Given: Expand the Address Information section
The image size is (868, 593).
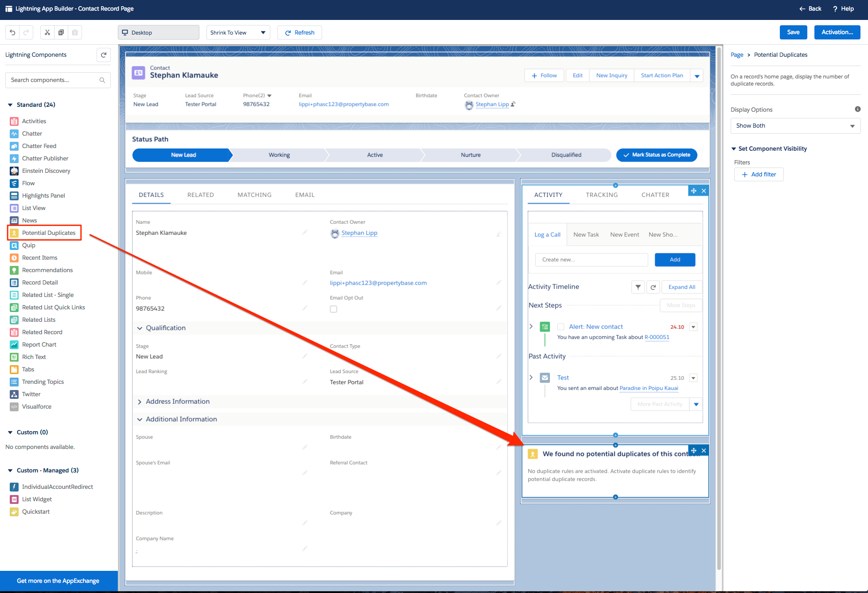Looking at the screenshot, I should click(x=140, y=402).
